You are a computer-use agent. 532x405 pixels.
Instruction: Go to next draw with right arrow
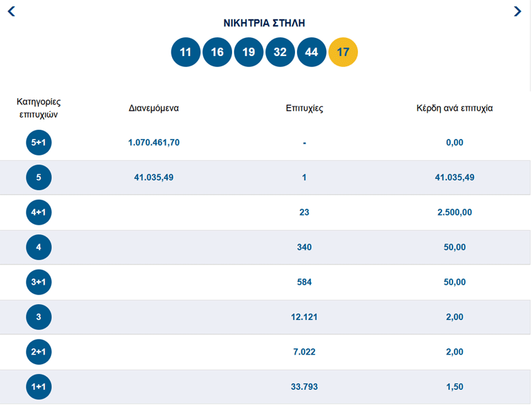tap(517, 11)
